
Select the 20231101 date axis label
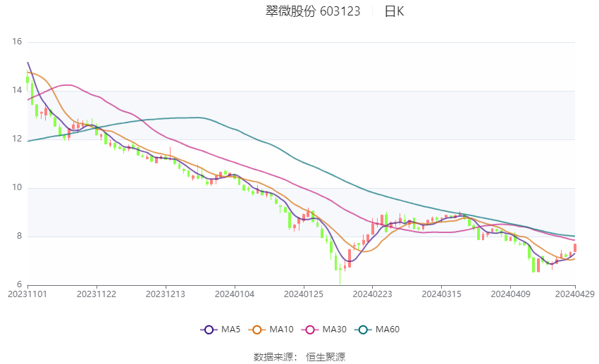pyautogui.click(x=27, y=294)
